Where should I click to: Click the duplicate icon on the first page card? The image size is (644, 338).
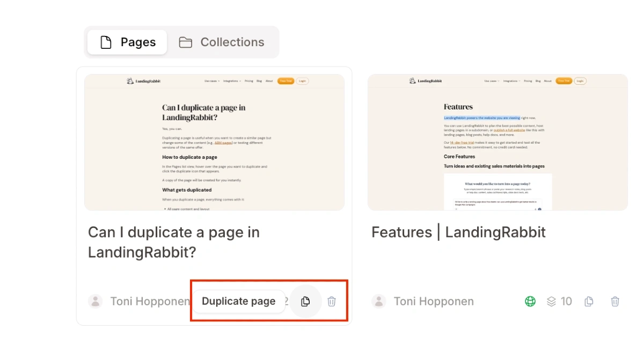pyautogui.click(x=305, y=302)
